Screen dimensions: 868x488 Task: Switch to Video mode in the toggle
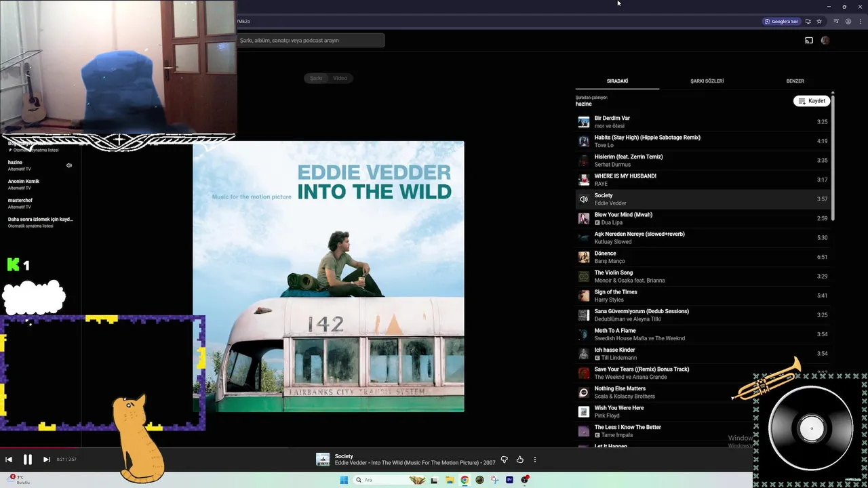(x=340, y=78)
